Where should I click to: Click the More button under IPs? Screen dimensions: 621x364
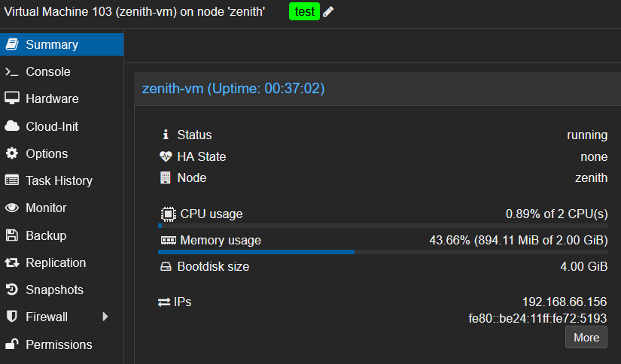(586, 337)
